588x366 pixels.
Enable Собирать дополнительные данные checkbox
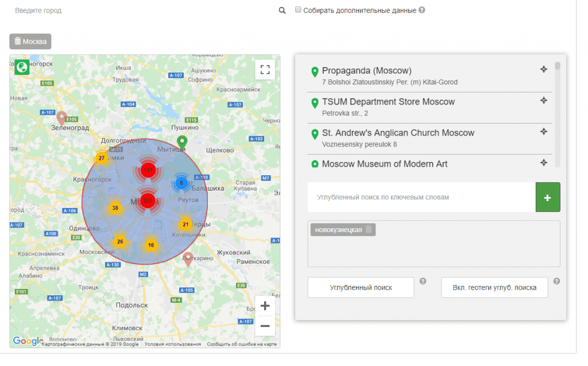298,10
